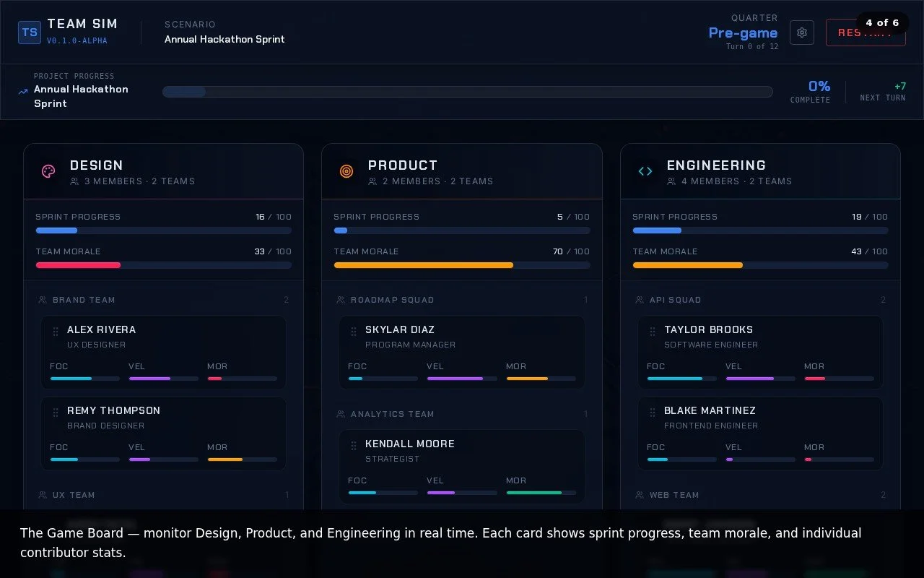Grab Remy Thompson's drag handle
This screenshot has width=924, height=578.
(56, 413)
